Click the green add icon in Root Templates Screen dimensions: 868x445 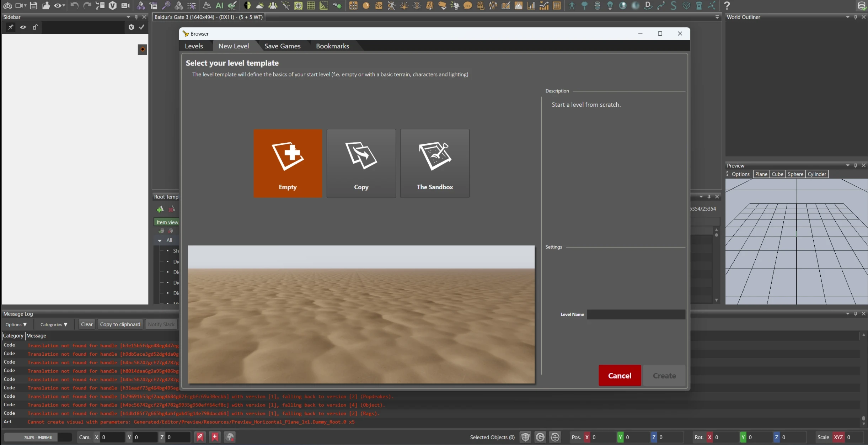coord(160,209)
